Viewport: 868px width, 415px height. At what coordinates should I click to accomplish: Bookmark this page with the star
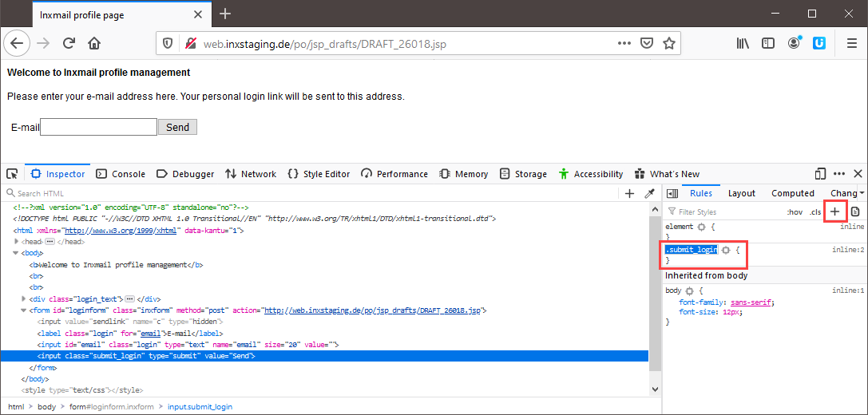click(669, 43)
